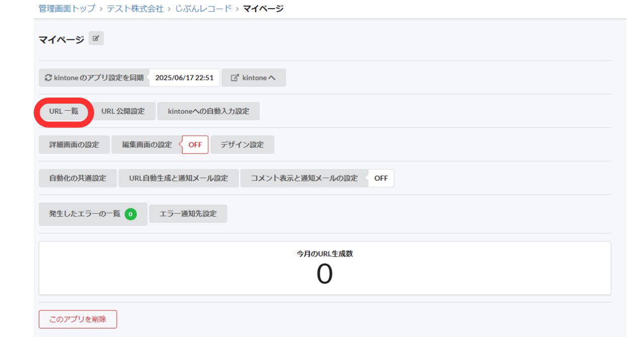Open the じぶんレコード breadcrumb link

(x=203, y=9)
